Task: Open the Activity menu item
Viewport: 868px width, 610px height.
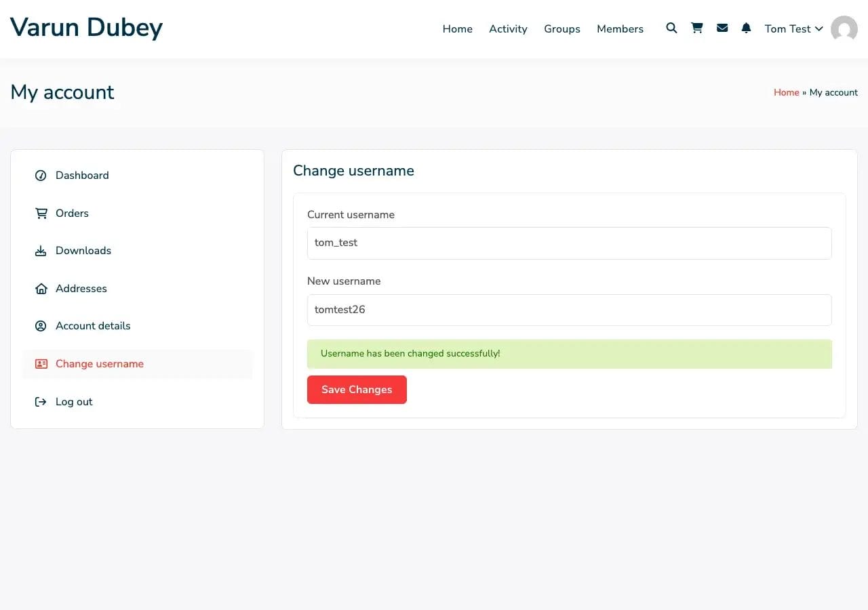Action: [508, 28]
